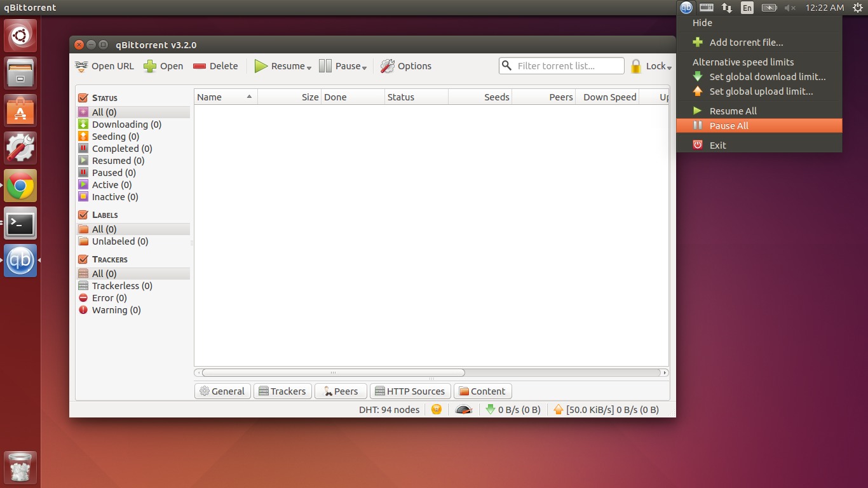Image resolution: width=868 pixels, height=488 pixels.
Task: Click green download arrow in status bar
Action: (490, 410)
